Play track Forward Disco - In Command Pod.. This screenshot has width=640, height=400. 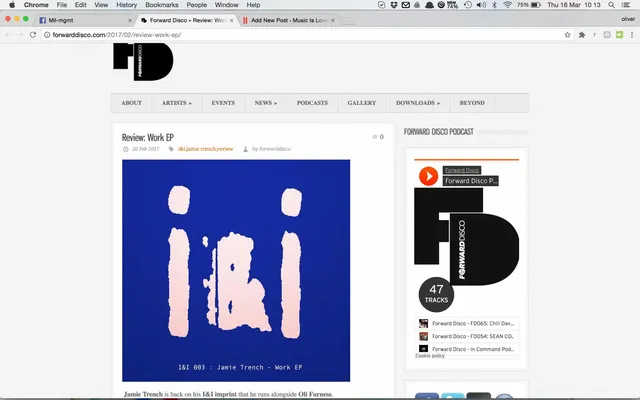point(467,349)
